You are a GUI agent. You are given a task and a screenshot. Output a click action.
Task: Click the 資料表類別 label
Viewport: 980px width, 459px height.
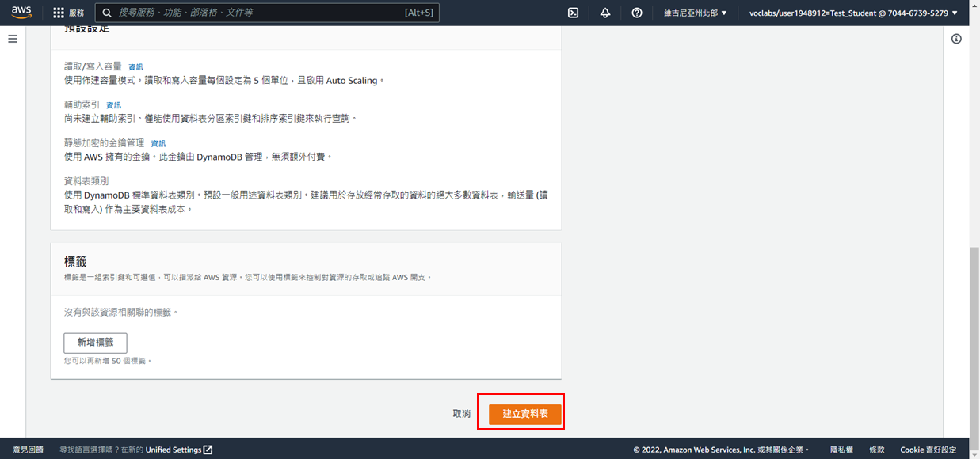click(x=86, y=180)
